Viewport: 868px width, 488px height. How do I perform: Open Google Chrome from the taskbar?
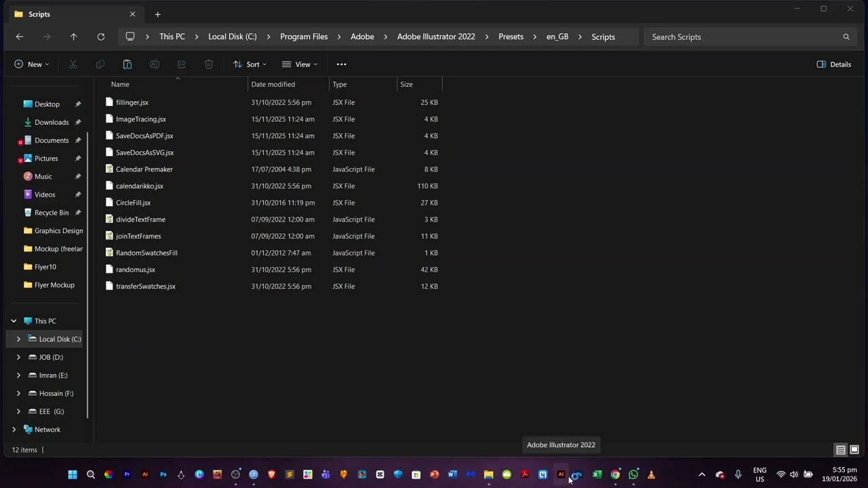[x=615, y=474]
